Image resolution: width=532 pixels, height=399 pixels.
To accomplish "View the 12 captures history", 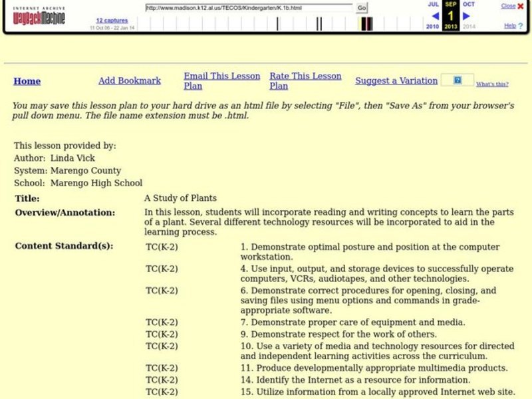I will (112, 21).
